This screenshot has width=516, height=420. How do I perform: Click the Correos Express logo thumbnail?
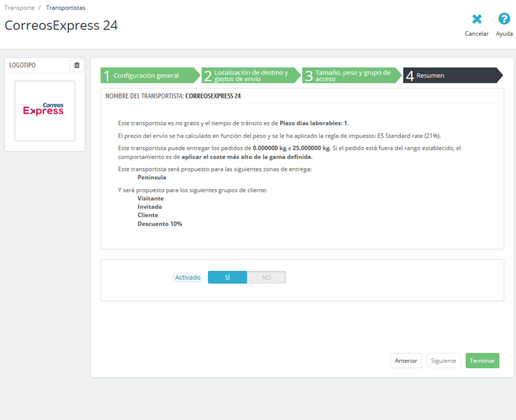(45, 111)
